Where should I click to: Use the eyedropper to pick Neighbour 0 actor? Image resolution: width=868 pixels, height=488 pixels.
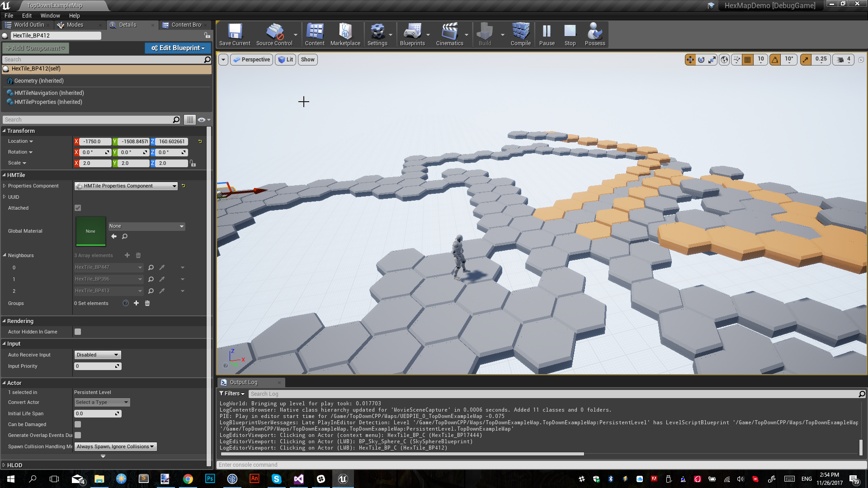(162, 267)
